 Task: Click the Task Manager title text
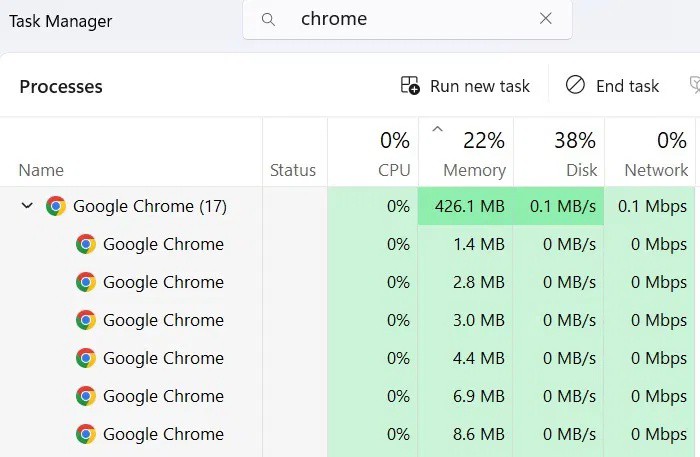pyautogui.click(x=60, y=21)
